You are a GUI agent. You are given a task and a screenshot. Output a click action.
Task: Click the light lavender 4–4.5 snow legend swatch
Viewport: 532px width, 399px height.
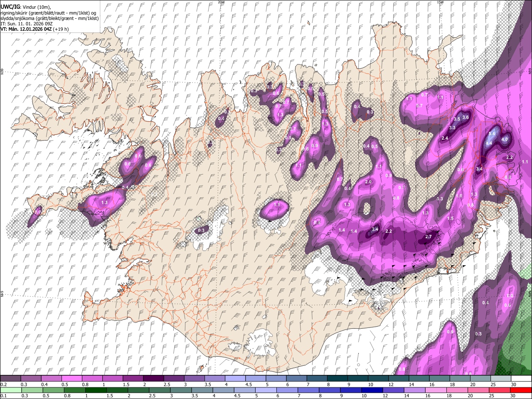235,379
